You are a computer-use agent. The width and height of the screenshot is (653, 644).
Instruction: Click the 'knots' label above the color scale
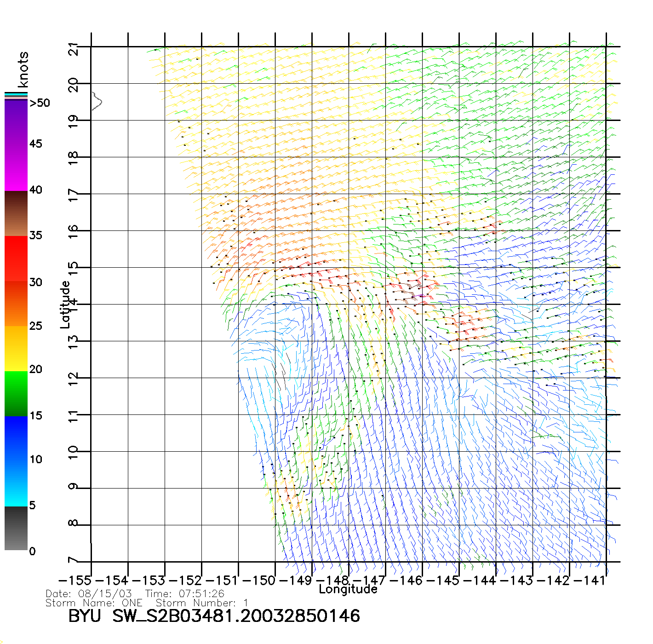click(23, 69)
